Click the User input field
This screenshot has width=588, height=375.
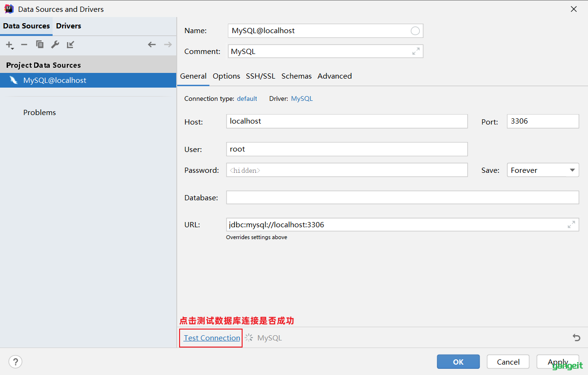tap(347, 149)
